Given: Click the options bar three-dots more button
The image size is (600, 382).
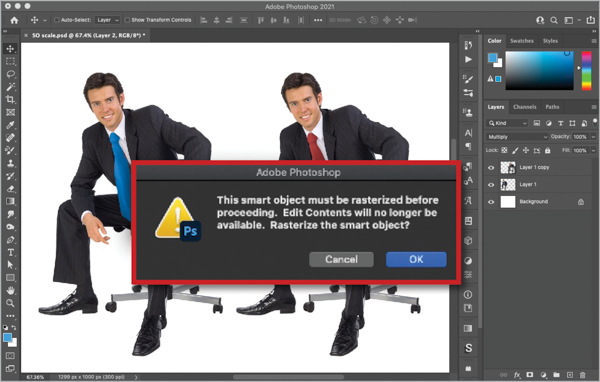Looking at the screenshot, I should [x=318, y=20].
